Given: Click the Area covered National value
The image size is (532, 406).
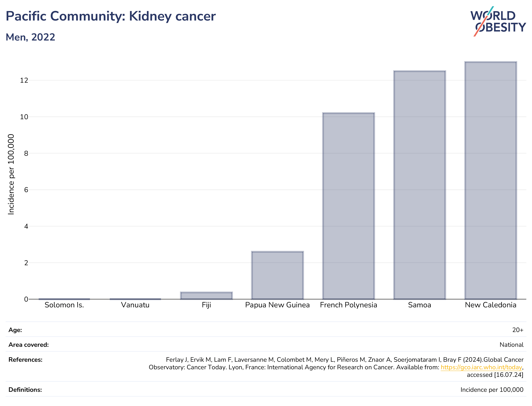Looking at the screenshot, I should point(511,345).
